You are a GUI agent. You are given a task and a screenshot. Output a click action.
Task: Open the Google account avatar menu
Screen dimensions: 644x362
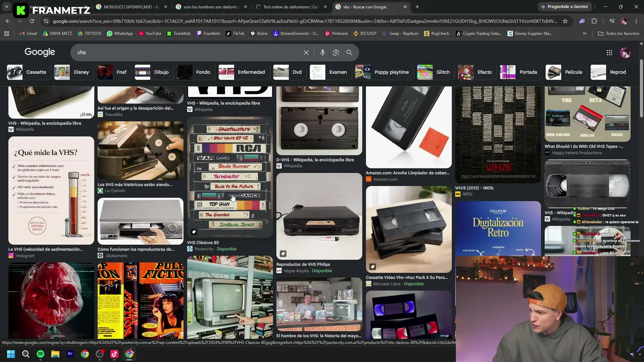coord(625,52)
